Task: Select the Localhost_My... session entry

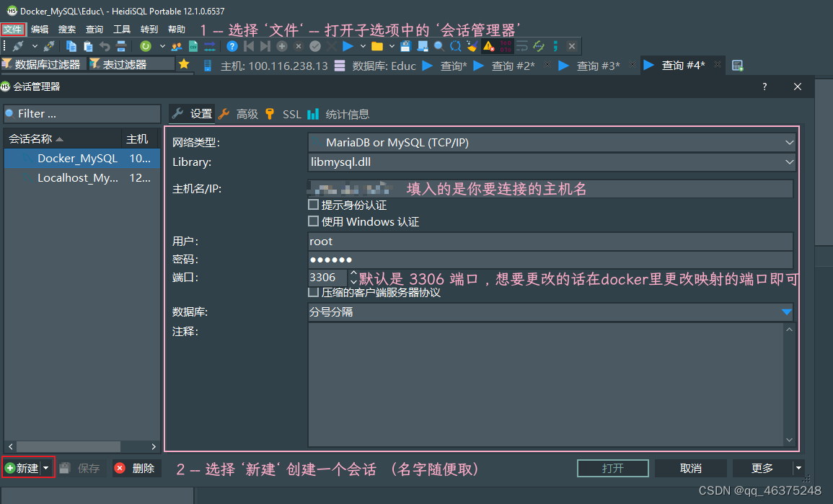Action: pyautogui.click(x=77, y=178)
